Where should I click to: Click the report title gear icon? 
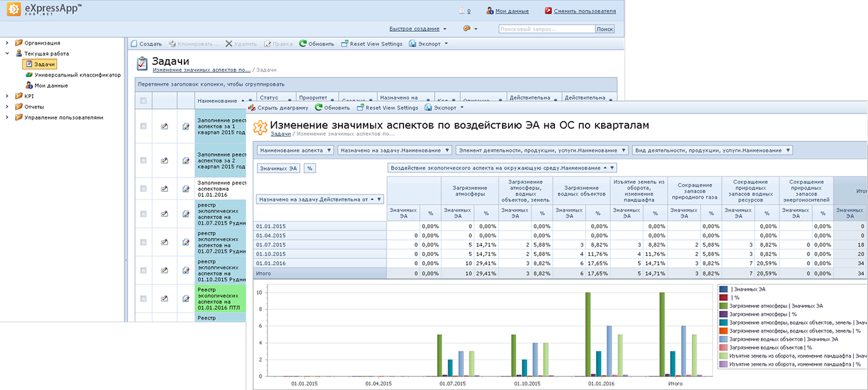point(259,127)
